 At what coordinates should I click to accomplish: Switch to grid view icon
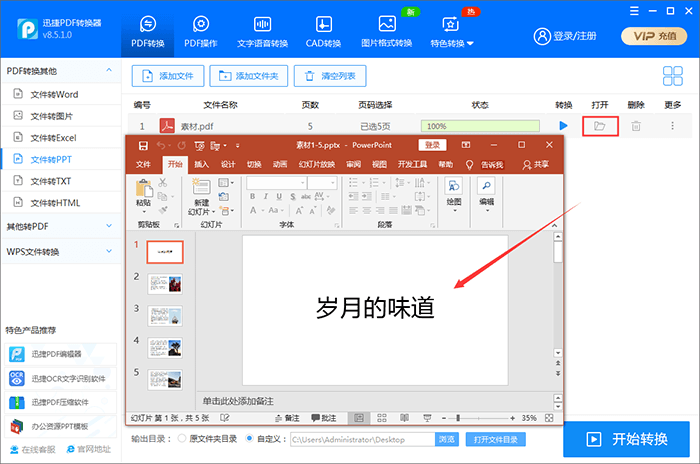click(x=672, y=76)
